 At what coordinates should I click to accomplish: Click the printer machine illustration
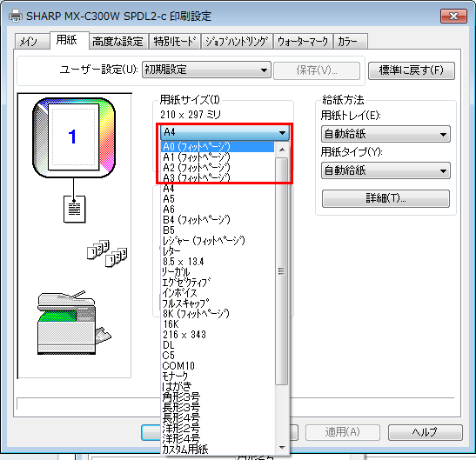click(x=74, y=323)
